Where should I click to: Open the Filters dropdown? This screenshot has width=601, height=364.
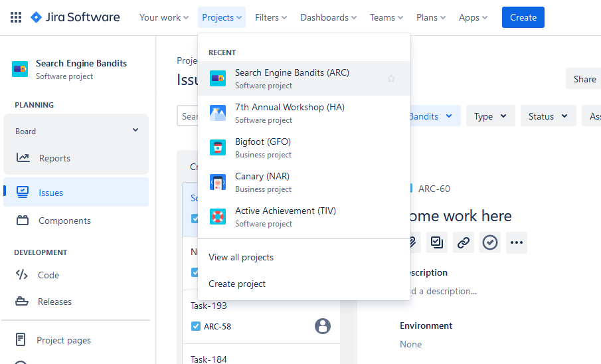270,17
